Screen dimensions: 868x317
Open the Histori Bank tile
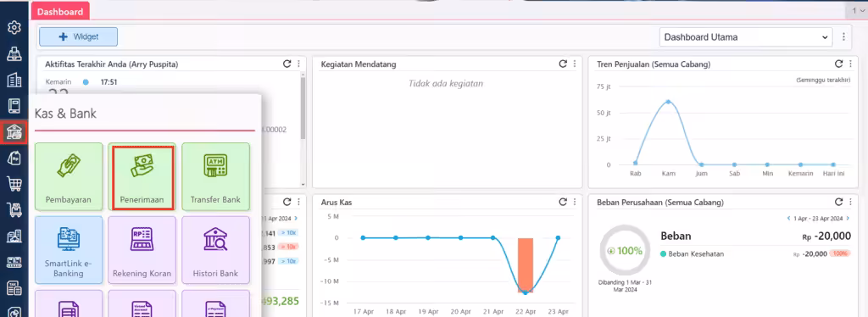[216, 250]
